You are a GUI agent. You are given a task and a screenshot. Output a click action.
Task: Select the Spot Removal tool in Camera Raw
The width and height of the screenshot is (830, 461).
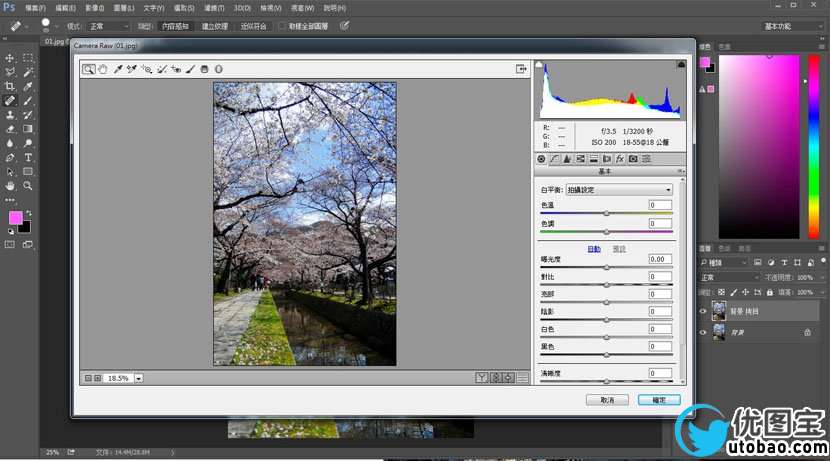click(161, 69)
